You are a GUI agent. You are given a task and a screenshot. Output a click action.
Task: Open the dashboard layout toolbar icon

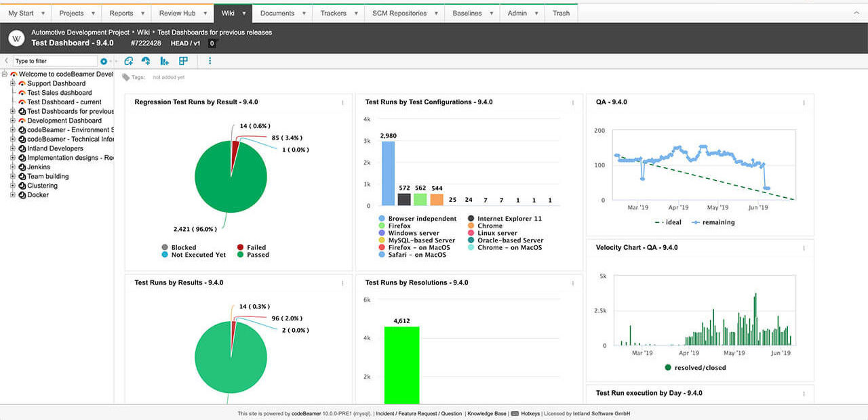(183, 61)
